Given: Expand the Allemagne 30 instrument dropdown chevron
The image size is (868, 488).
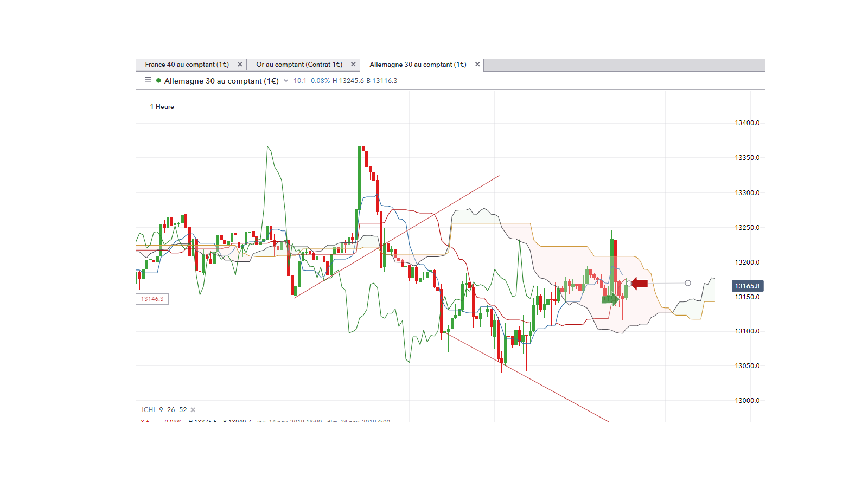Looking at the screenshot, I should pyautogui.click(x=286, y=81).
